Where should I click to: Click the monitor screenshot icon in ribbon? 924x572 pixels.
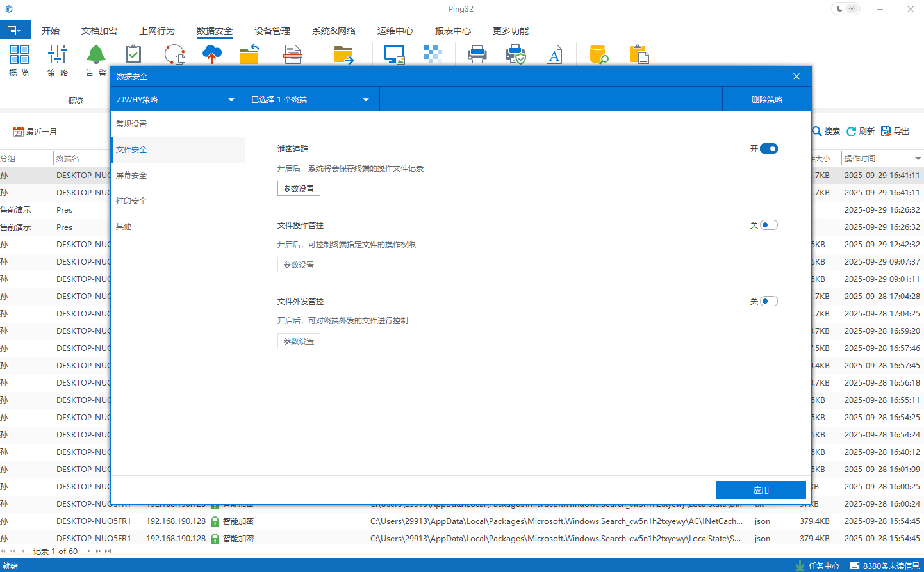tap(394, 54)
